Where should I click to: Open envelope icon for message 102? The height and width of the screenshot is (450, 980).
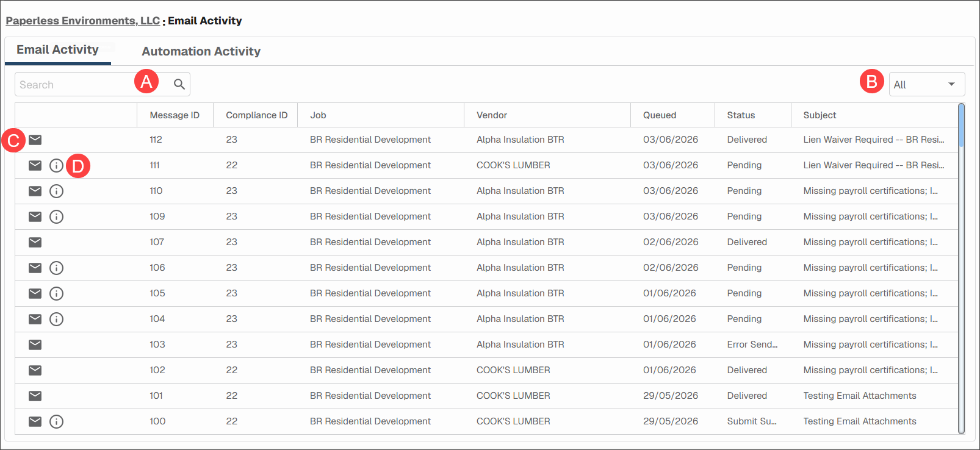(x=35, y=370)
